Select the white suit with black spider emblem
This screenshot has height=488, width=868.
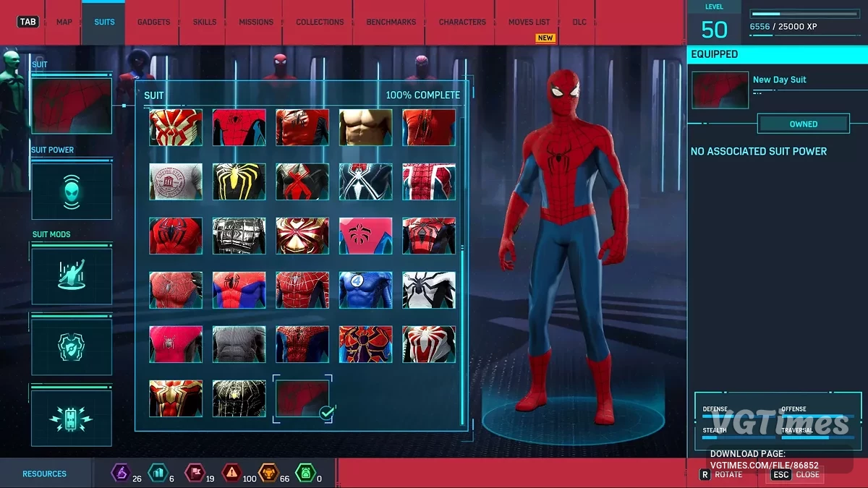click(429, 290)
